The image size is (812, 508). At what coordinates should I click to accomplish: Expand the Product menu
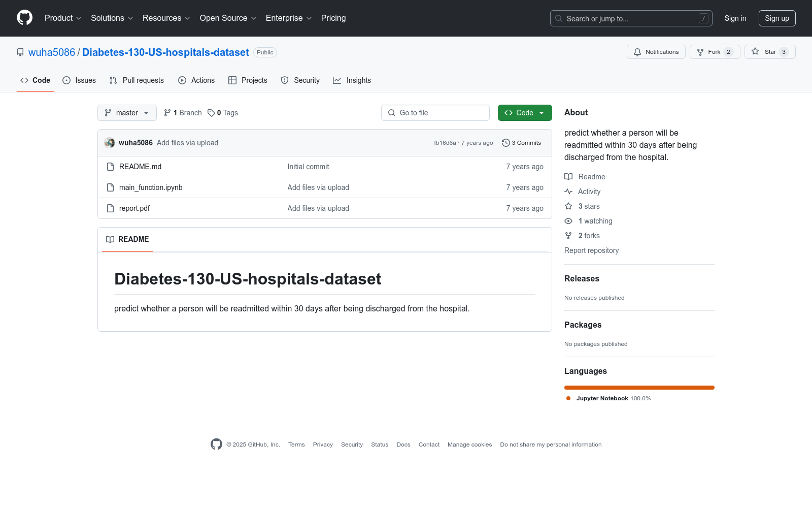[x=63, y=18]
